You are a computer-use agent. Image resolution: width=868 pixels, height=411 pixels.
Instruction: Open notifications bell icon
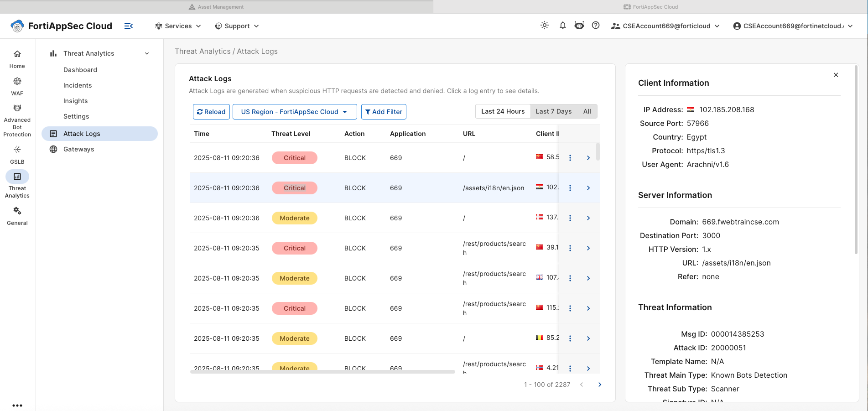click(563, 26)
